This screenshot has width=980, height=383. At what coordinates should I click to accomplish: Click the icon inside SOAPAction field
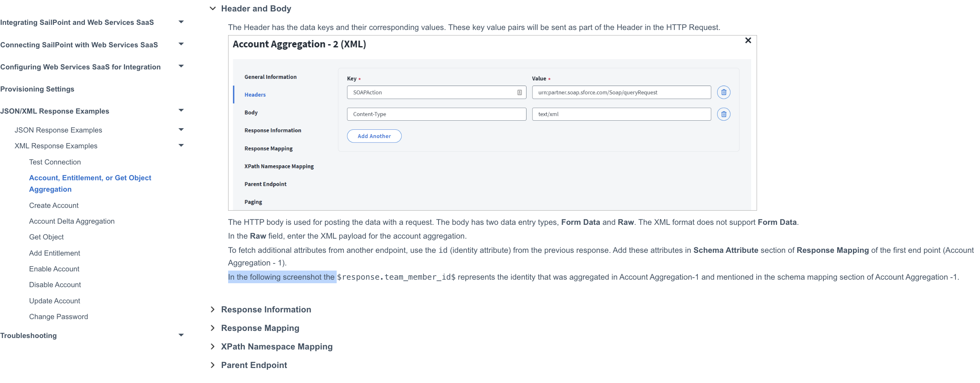point(519,92)
